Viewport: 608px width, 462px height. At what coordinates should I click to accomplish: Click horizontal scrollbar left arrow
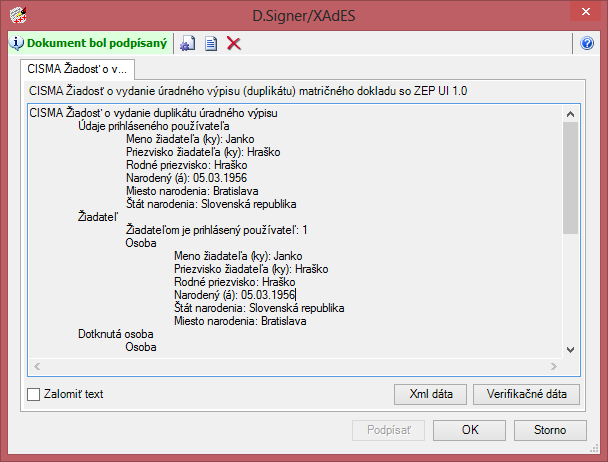(37, 366)
